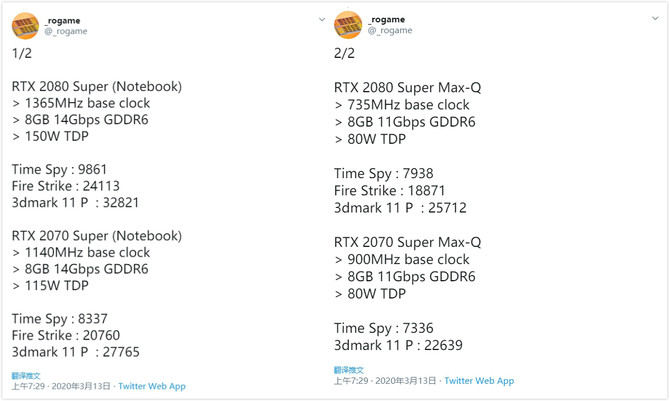The width and height of the screenshot is (670, 401).
Task: Click the _rogame avatar on the 2/2 tweet
Action: [x=348, y=24]
